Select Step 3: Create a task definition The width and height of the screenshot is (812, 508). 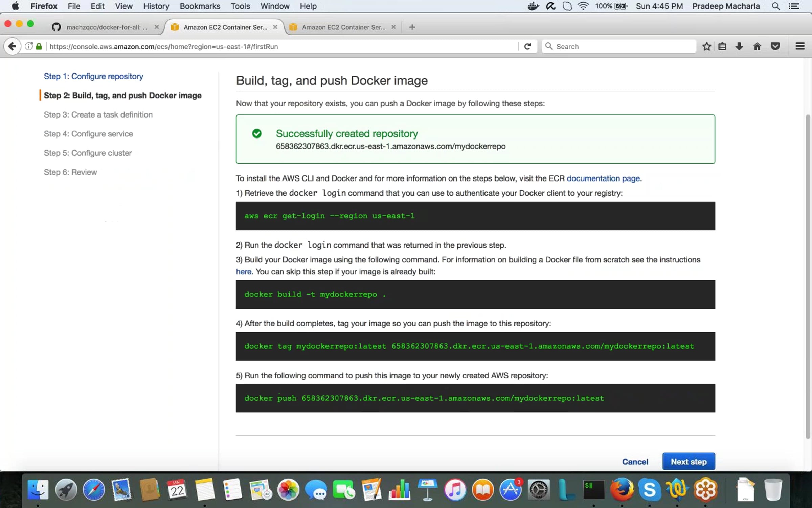(x=98, y=115)
